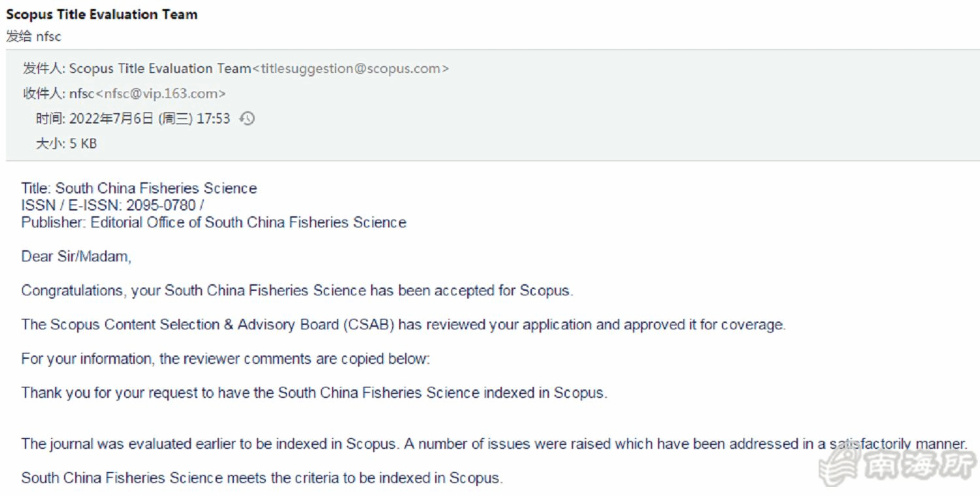980x496 pixels.
Task: Click the '发给 nfsc' recipient summary
Action: (33, 37)
